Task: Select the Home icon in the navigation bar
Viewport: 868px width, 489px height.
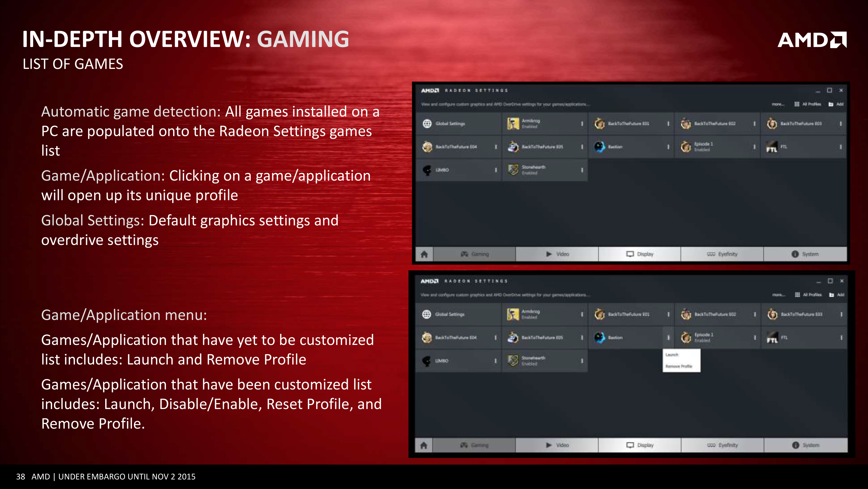Action: (x=424, y=254)
